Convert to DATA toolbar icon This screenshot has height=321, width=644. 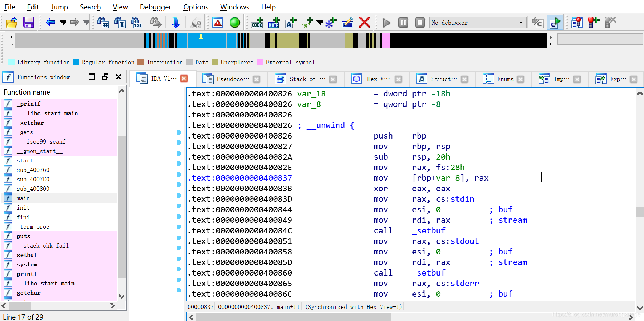[274, 23]
